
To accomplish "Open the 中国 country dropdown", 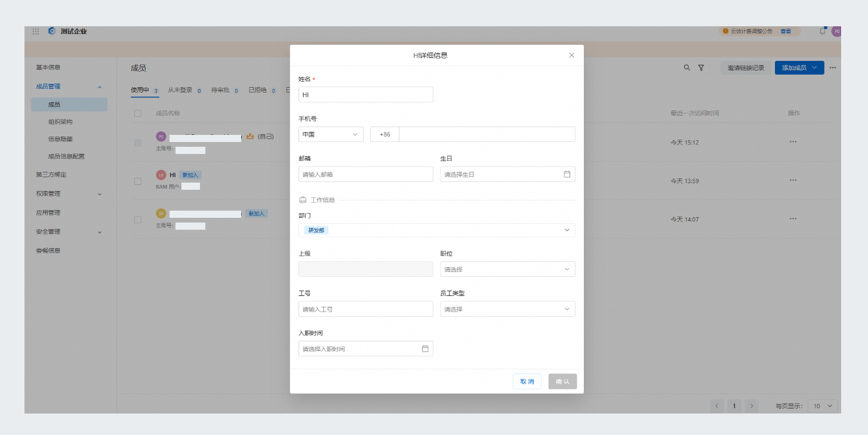I will [x=331, y=134].
